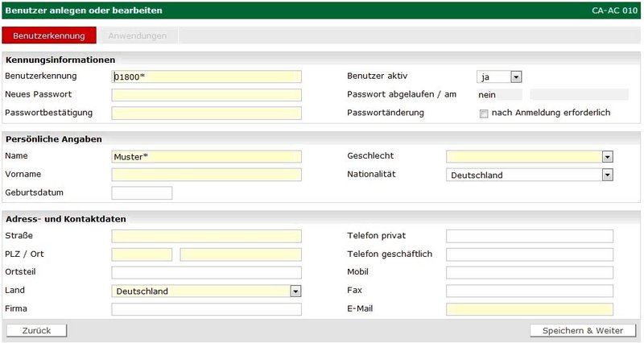Enable 'nach Anmeldung erforderlich' checkbox
644x343 pixels.
[x=484, y=114]
